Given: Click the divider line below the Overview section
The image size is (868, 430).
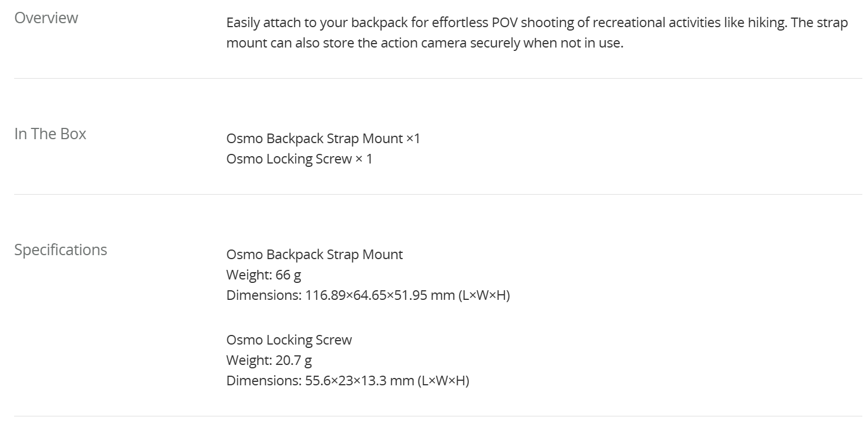Looking at the screenshot, I should [x=438, y=78].
